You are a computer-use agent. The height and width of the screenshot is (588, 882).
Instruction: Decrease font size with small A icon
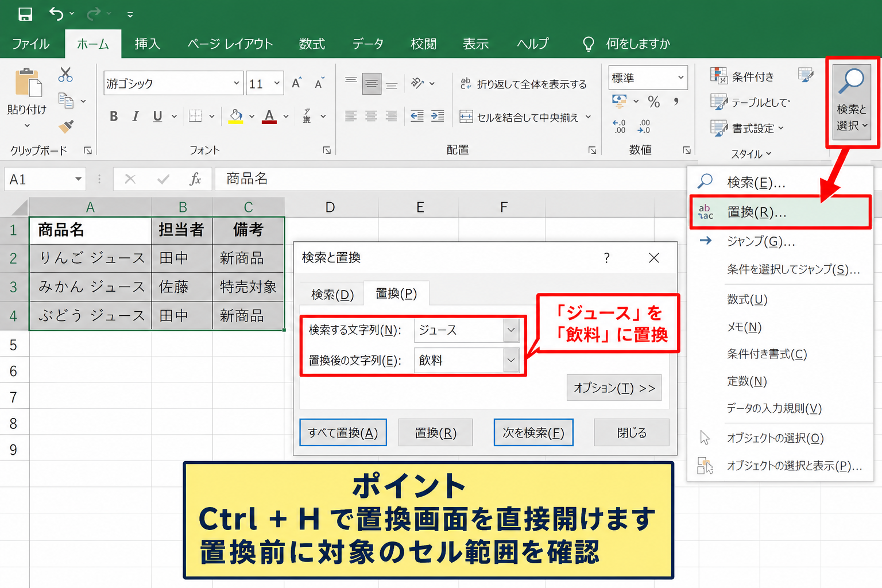coord(319,83)
